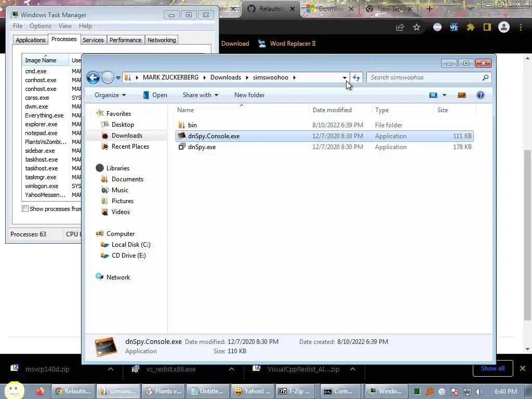Click the Chrome side panel icon

487,27
